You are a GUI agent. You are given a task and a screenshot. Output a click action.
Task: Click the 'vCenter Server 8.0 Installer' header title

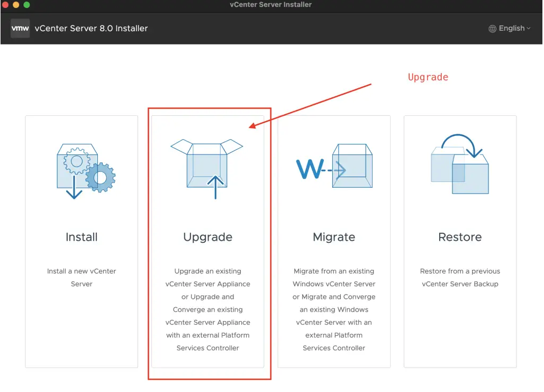click(91, 29)
